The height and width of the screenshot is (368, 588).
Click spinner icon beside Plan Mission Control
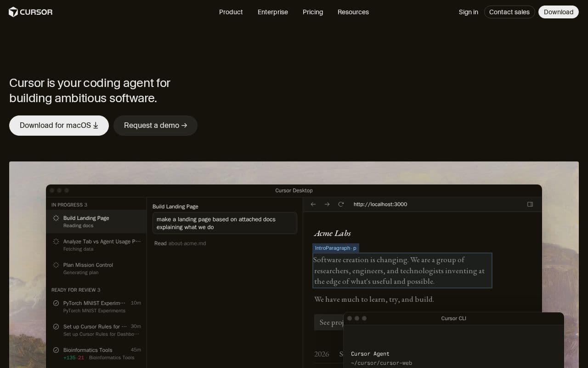coord(56,265)
